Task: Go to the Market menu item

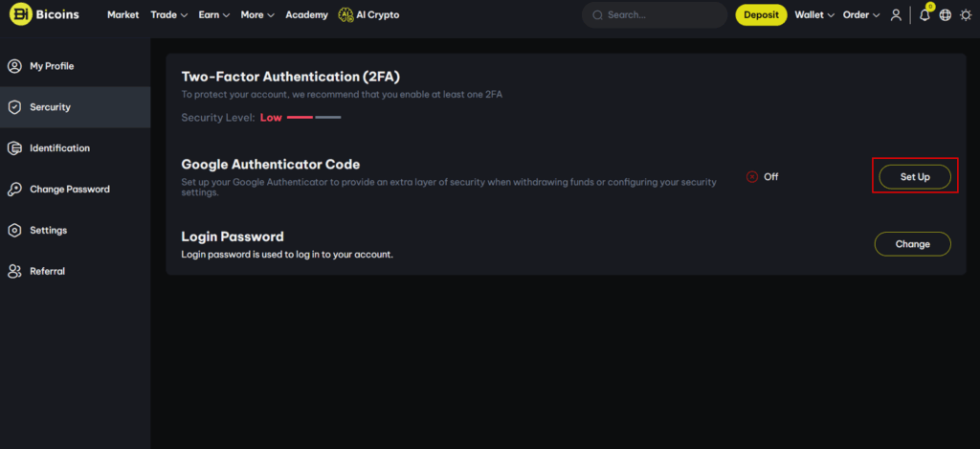Action: coord(123,15)
